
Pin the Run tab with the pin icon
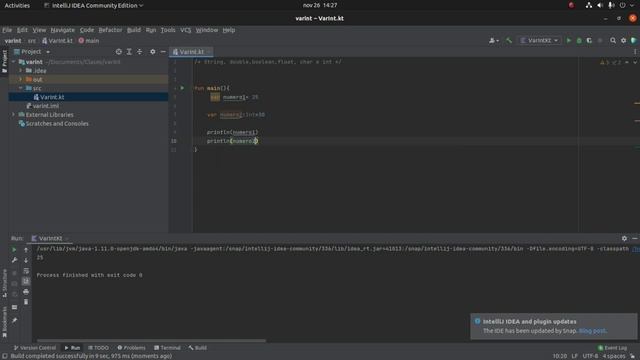click(14, 320)
